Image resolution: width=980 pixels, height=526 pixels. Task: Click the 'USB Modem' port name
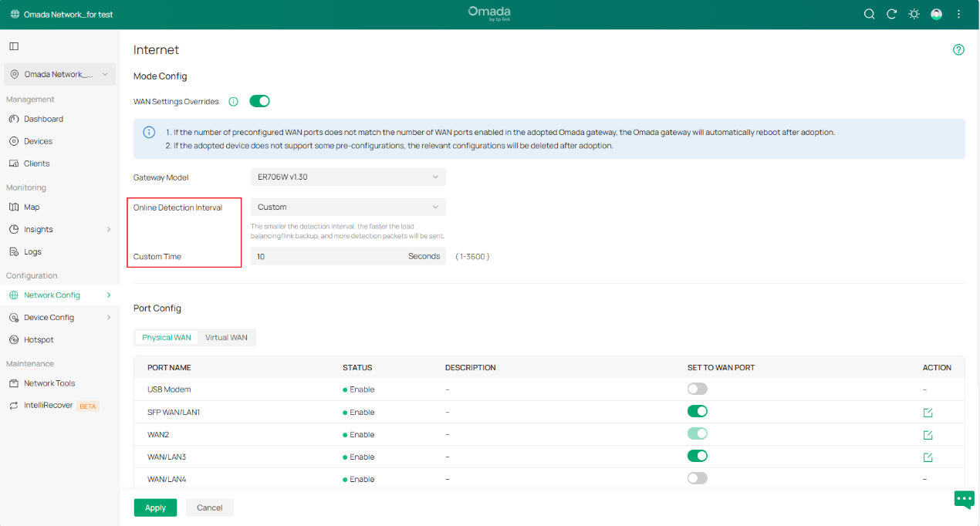tap(169, 389)
